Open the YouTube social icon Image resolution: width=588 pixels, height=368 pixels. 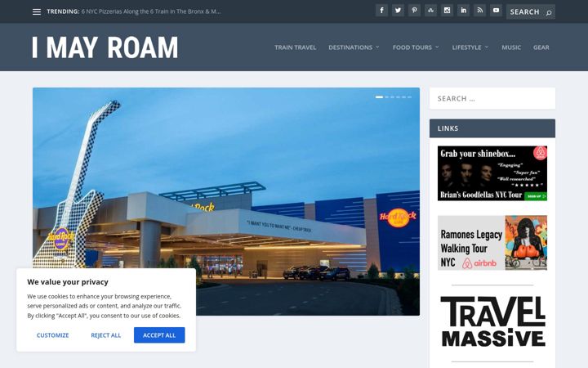(x=496, y=10)
